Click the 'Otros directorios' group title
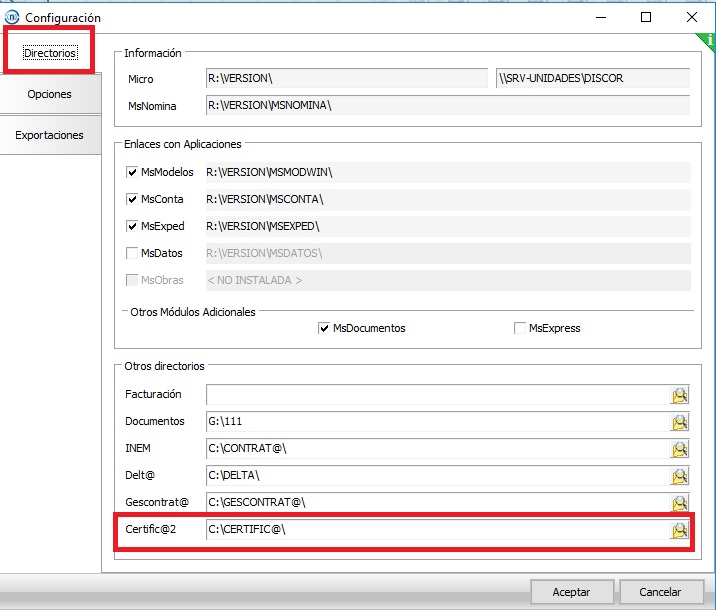 coord(164,366)
